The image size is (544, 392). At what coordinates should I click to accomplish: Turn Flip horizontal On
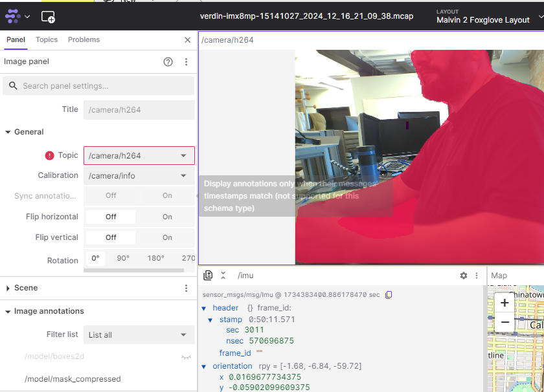pyautogui.click(x=167, y=217)
